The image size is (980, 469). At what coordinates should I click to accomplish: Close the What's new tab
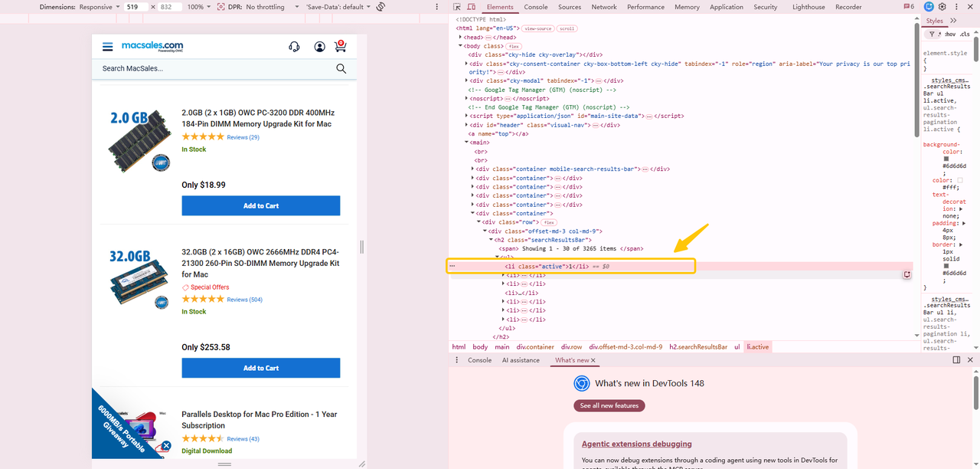coord(593,360)
